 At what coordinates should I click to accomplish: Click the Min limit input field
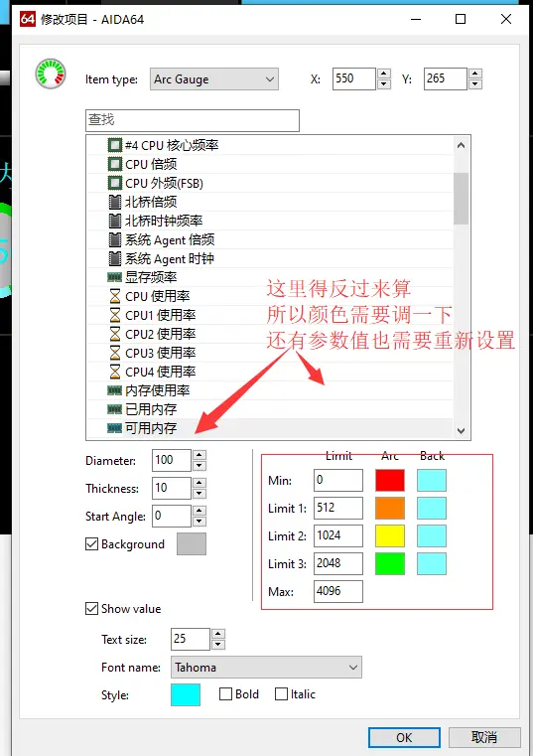click(x=338, y=480)
